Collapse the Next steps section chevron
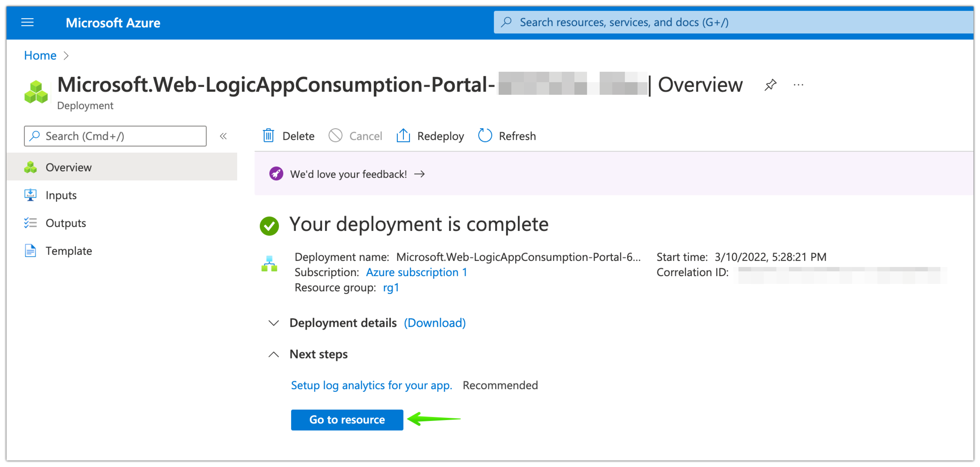 coord(274,355)
